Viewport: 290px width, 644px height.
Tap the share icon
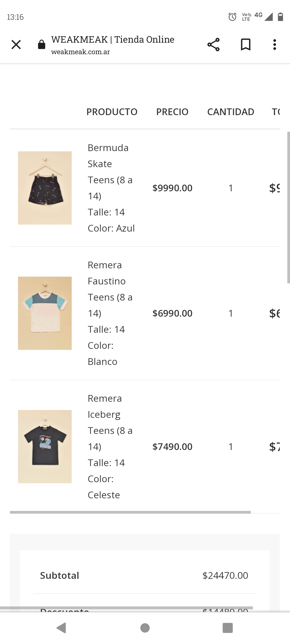tap(213, 45)
